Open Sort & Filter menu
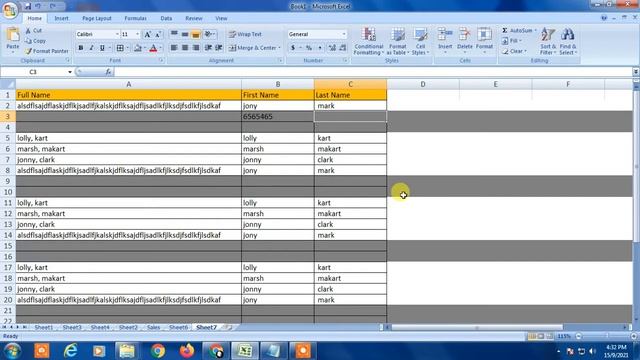Screen dimensions: 640x360 point(548,41)
